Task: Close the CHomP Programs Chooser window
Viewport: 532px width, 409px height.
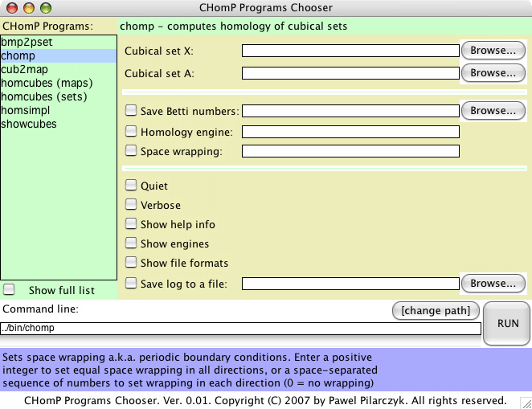Action: tap(12, 8)
